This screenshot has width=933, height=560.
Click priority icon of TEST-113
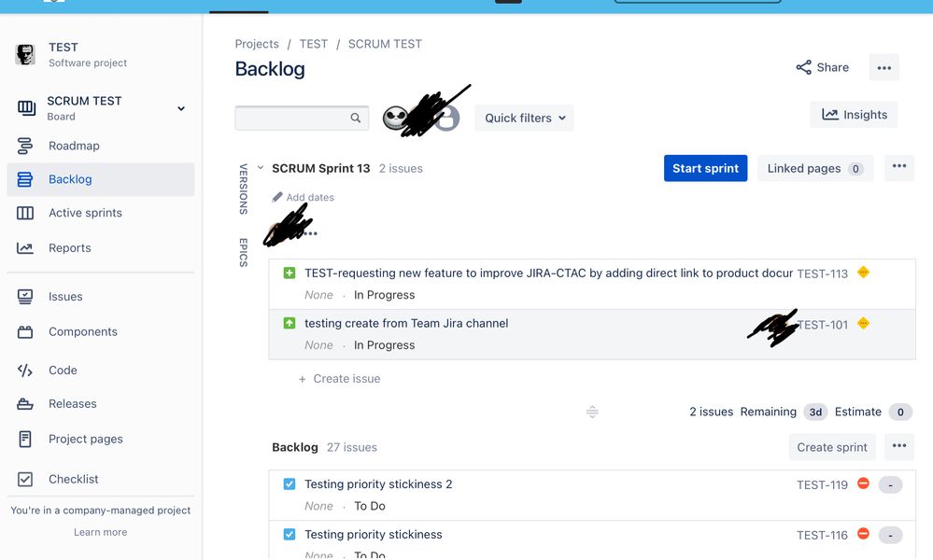pyautogui.click(x=863, y=273)
